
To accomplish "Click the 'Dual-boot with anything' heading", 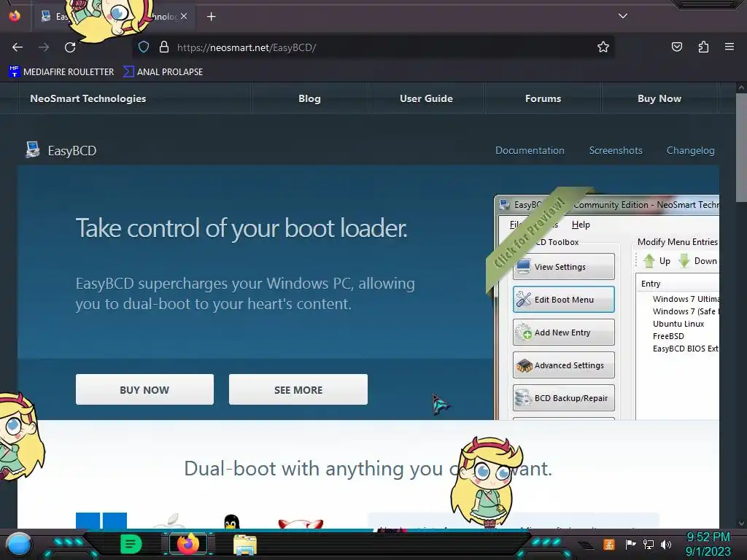I will 368,469.
